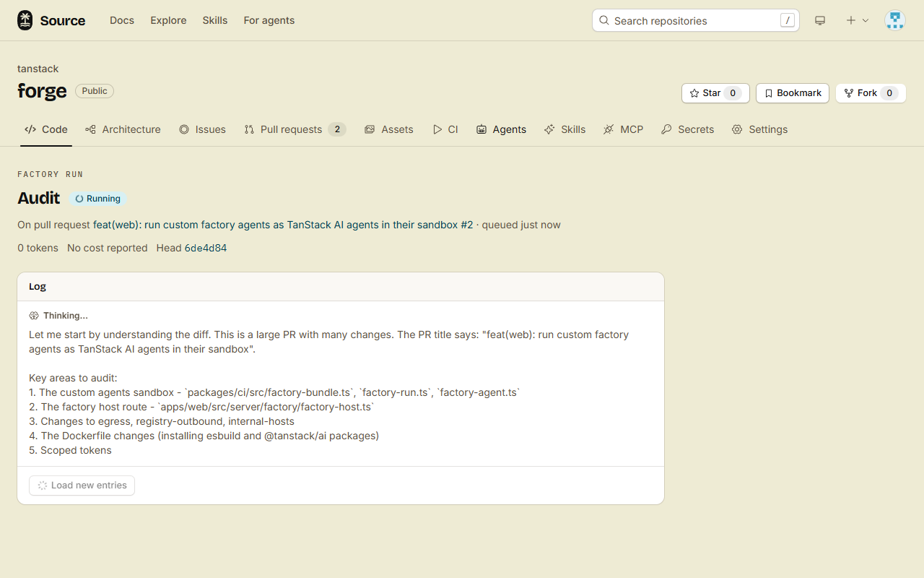Screen dimensions: 924x578
Task: Switch to the Secrets tab
Action: coord(687,129)
